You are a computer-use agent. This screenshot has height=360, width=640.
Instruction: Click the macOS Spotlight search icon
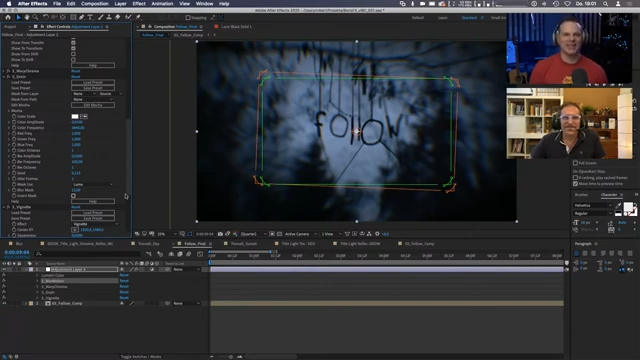[606, 4]
